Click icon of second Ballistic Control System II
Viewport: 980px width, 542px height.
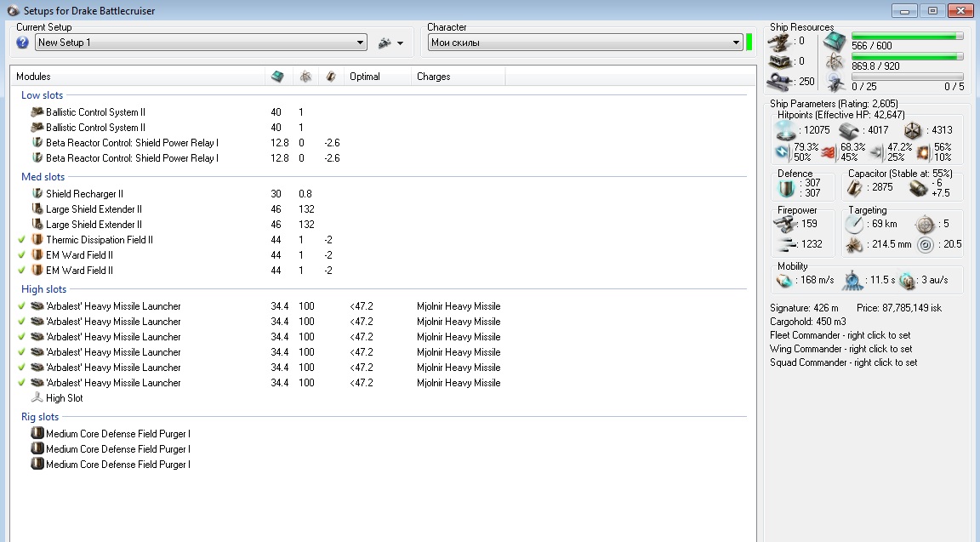(x=37, y=128)
